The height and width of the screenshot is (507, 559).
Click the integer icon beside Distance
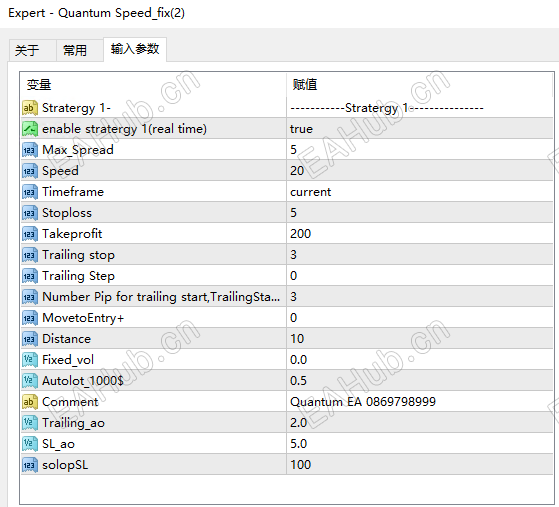[x=30, y=339]
